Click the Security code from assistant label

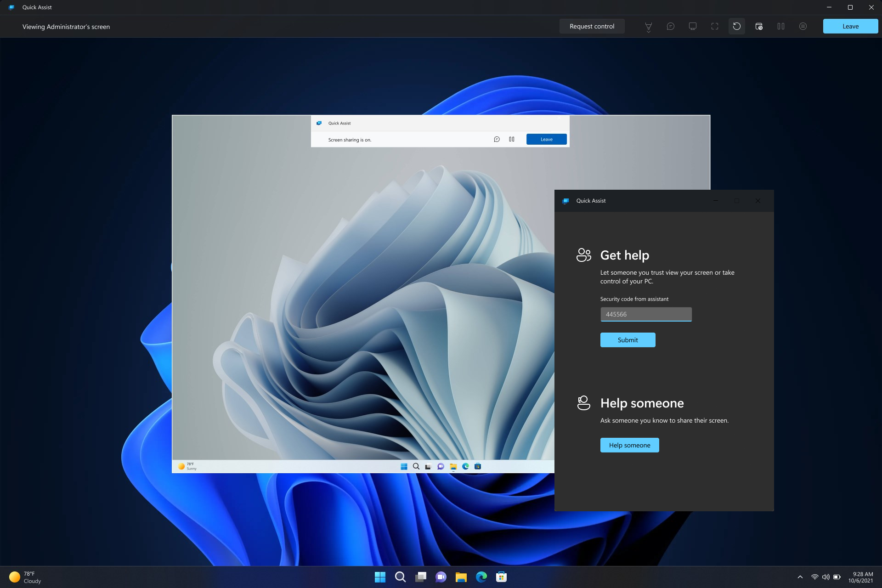pyautogui.click(x=634, y=299)
